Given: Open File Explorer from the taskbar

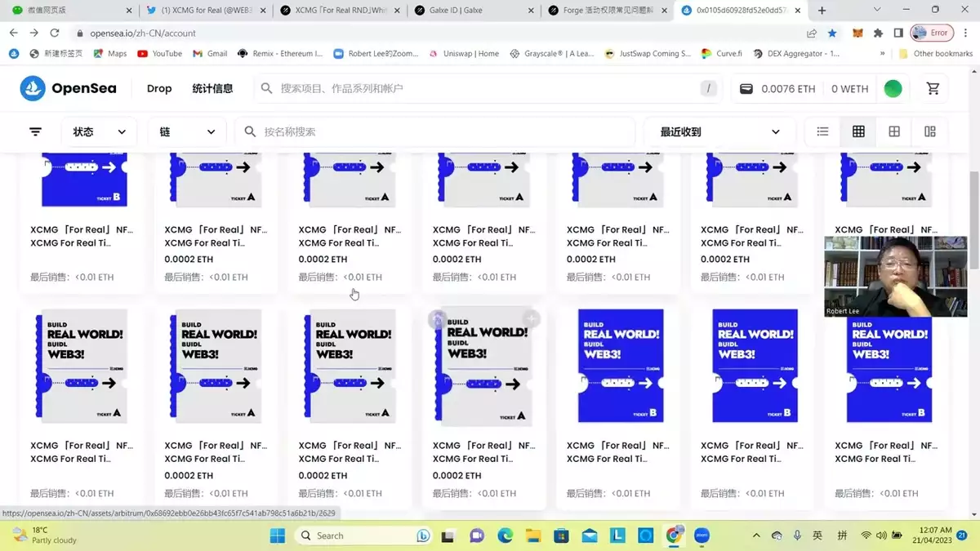Looking at the screenshot, I should 533,535.
